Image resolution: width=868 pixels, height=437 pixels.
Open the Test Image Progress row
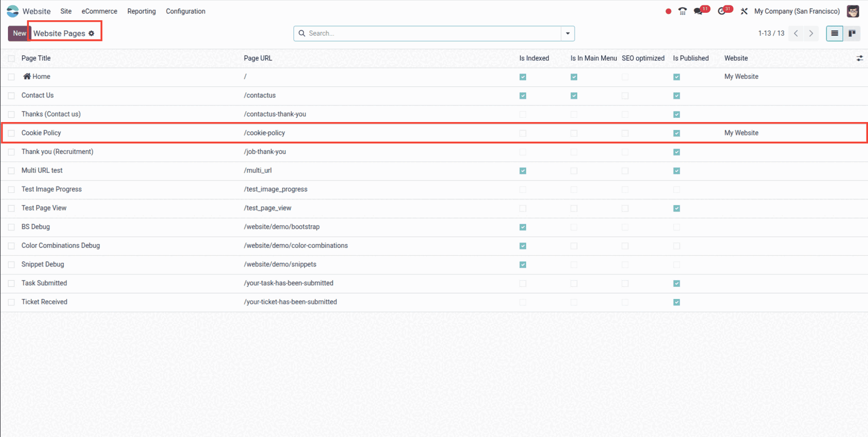point(434,190)
